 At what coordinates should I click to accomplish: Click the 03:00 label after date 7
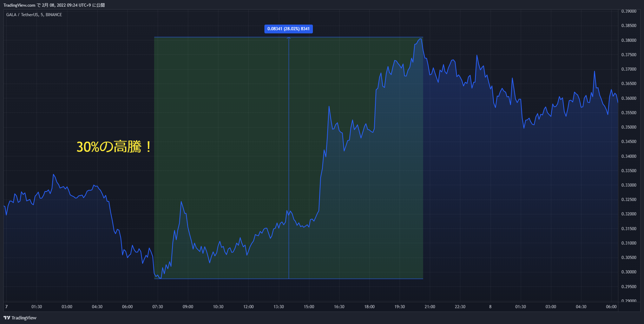[x=67, y=307]
